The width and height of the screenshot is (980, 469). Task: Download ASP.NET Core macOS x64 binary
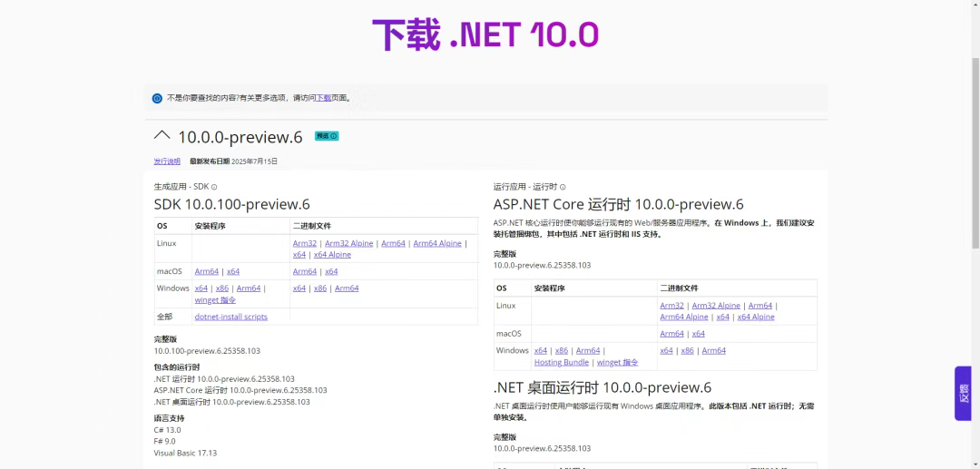(698, 334)
